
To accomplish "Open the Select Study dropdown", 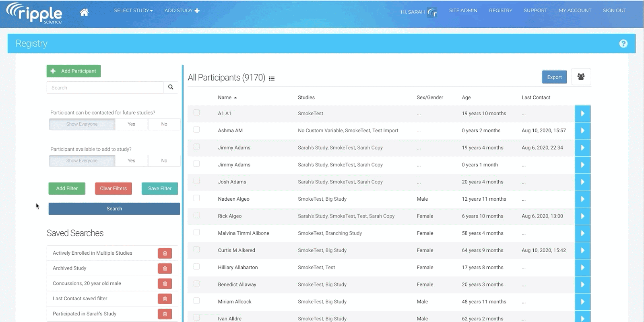I will [x=133, y=10].
